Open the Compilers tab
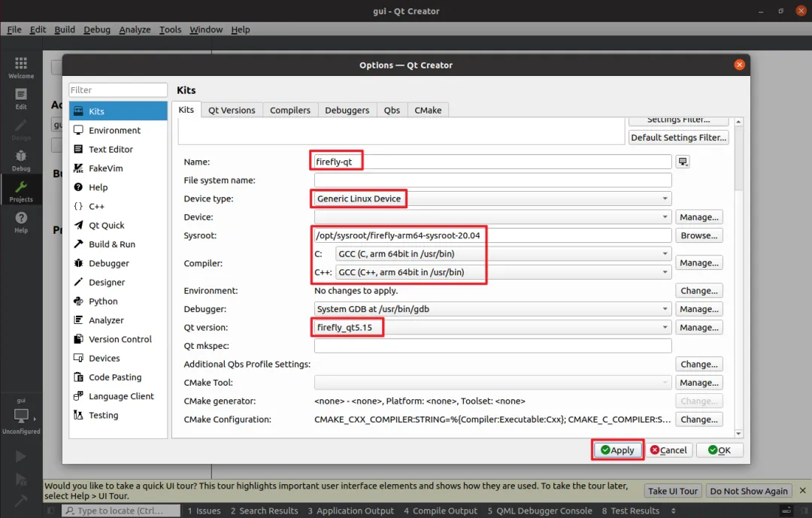Image resolution: width=812 pixels, height=518 pixels. 290,111
